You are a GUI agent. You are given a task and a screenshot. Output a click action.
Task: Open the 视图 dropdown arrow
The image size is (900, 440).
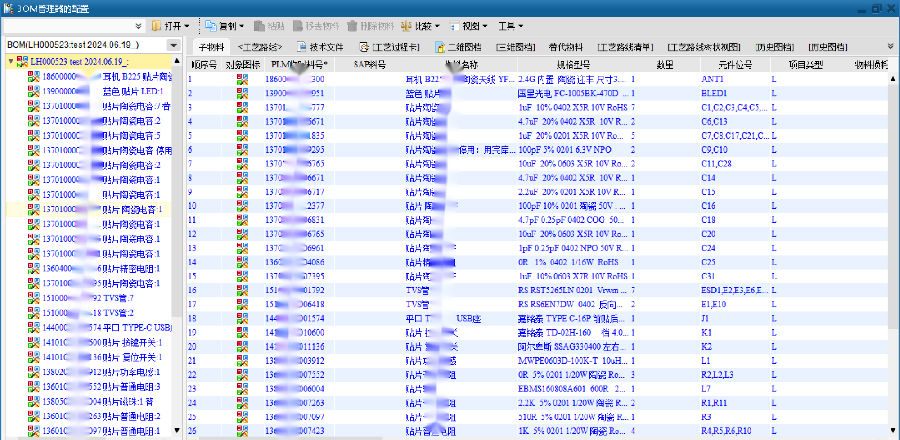(485, 26)
